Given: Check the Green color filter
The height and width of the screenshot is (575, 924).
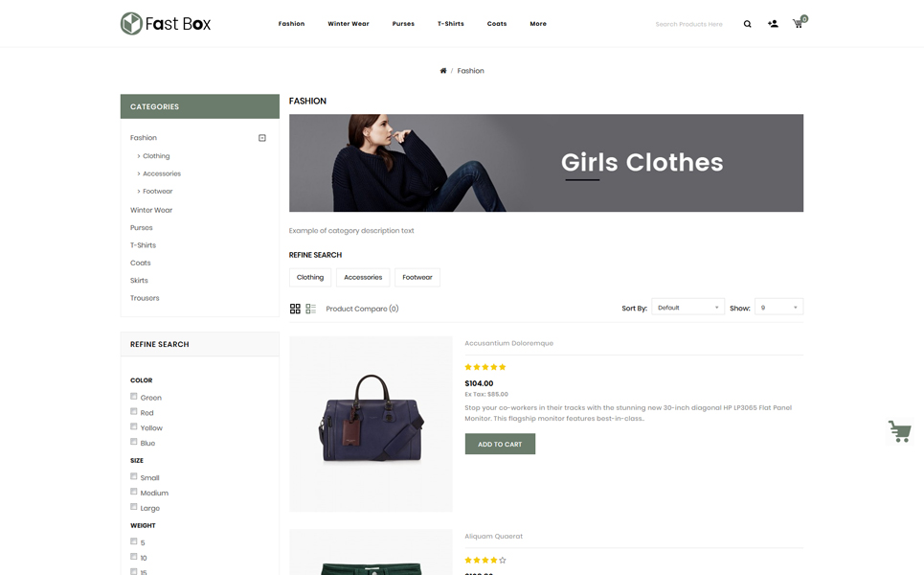Looking at the screenshot, I should [134, 397].
